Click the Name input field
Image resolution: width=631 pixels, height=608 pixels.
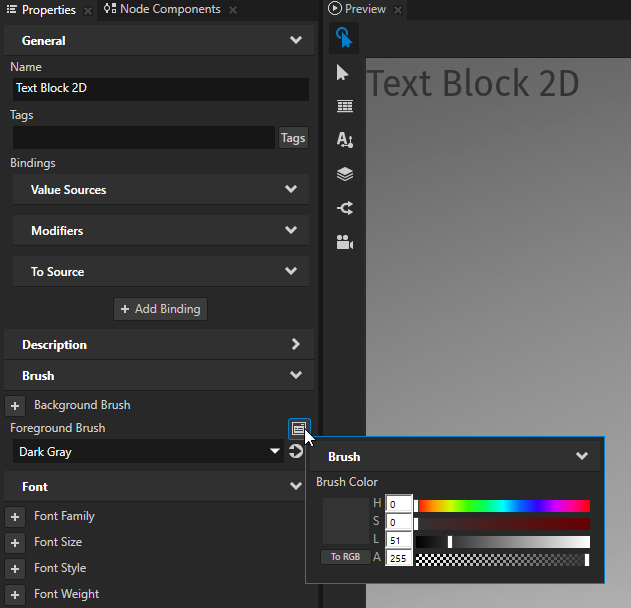coord(161,89)
